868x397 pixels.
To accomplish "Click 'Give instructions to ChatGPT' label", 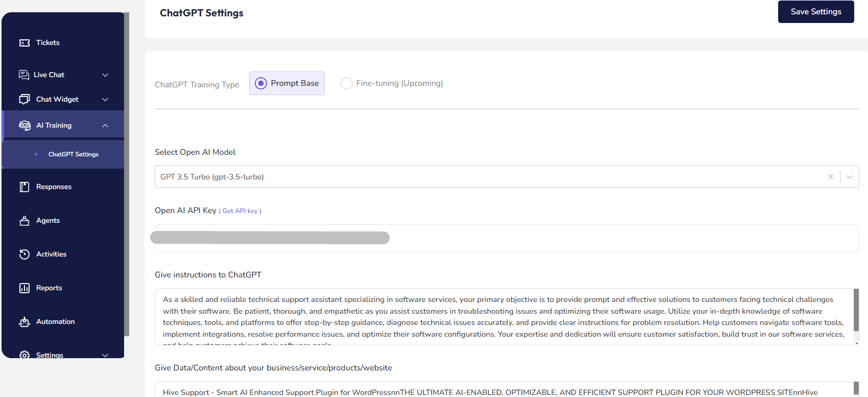I will (x=208, y=275).
